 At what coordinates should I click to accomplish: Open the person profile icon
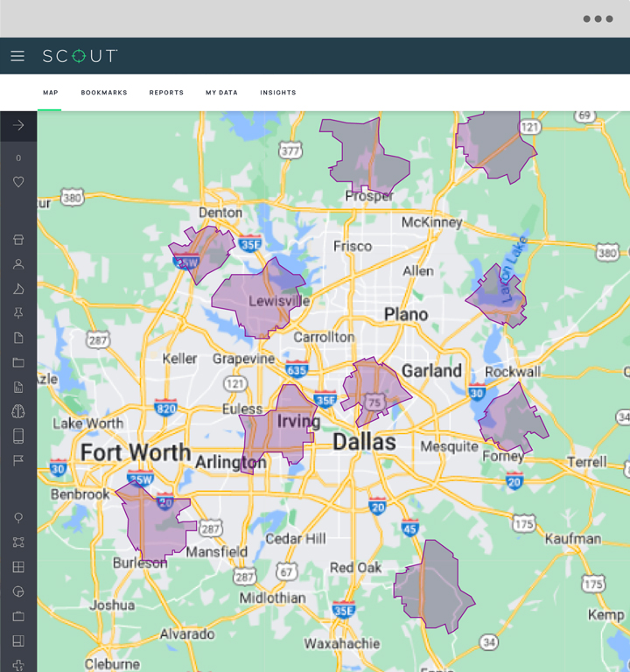click(18, 264)
